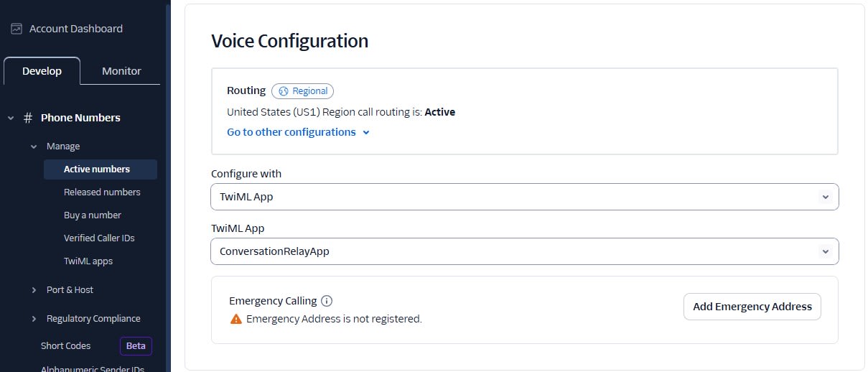Image resolution: width=868 pixels, height=372 pixels.
Task: Expand the Port & Host section
Action: point(34,290)
